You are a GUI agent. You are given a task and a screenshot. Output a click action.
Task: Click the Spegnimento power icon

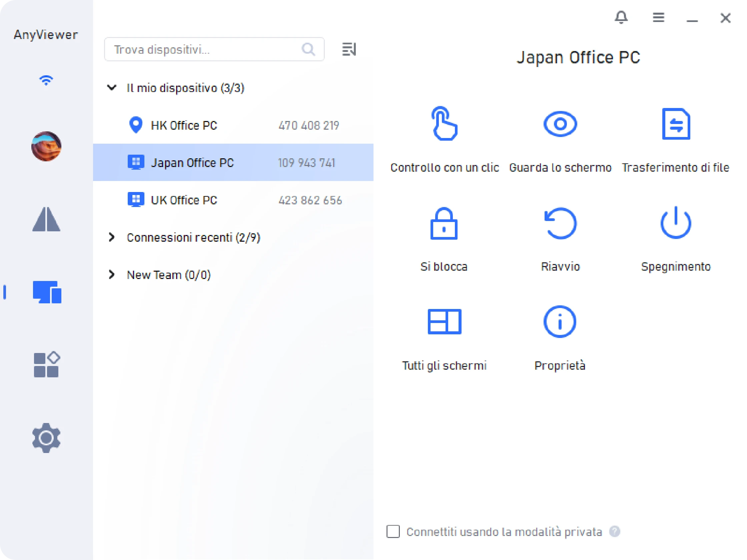[676, 223]
